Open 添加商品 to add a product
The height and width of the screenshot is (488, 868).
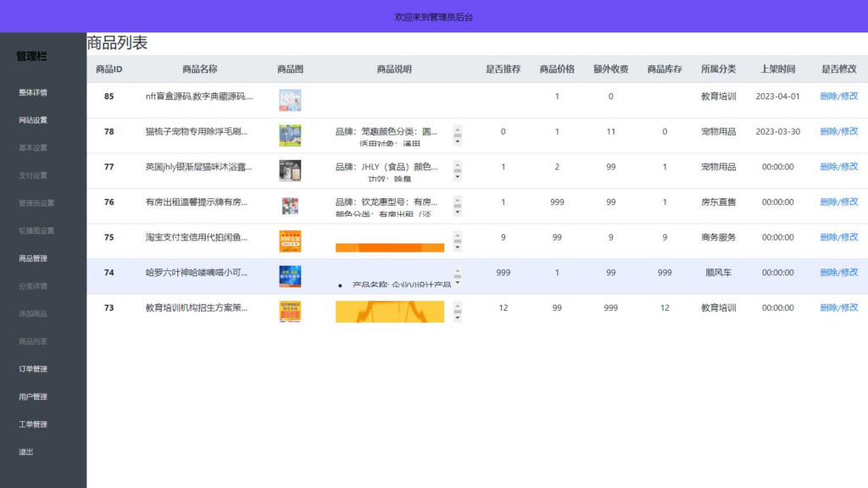tap(32, 313)
